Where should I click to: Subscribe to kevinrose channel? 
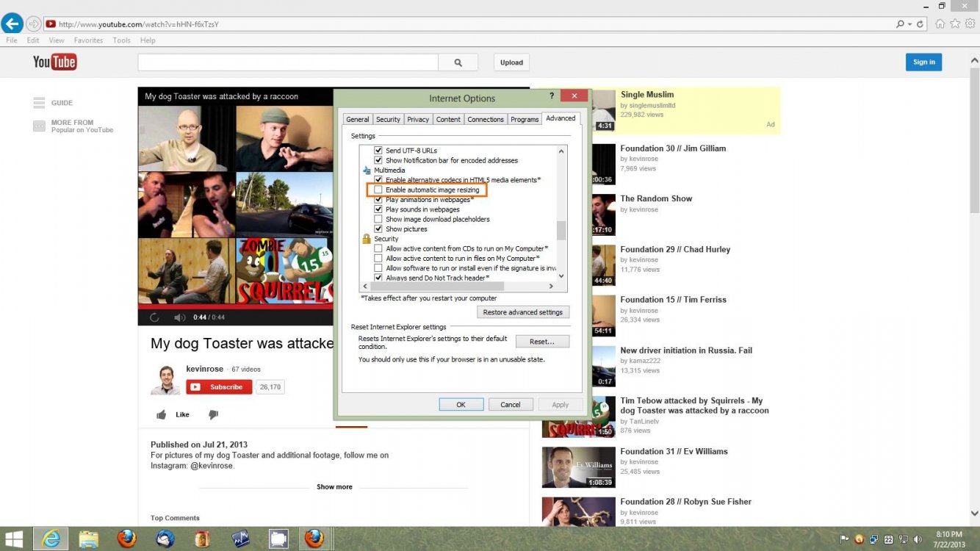coord(219,387)
